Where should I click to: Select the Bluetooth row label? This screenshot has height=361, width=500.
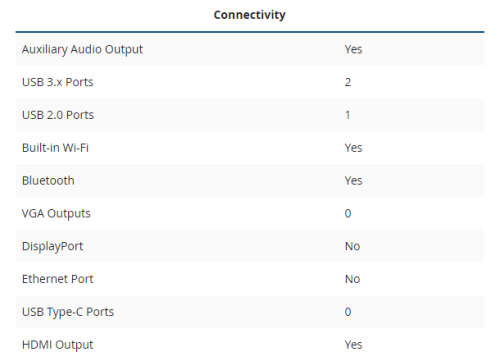pyautogui.click(x=48, y=181)
